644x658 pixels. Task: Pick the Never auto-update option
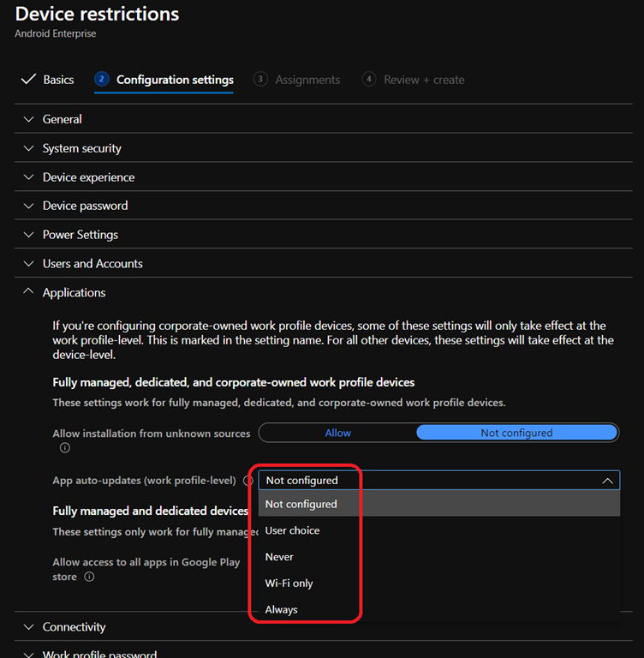pos(279,557)
